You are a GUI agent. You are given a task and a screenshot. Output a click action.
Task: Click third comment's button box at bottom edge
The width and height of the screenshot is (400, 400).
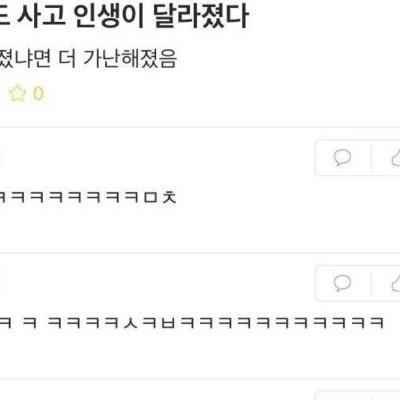click(x=357, y=396)
